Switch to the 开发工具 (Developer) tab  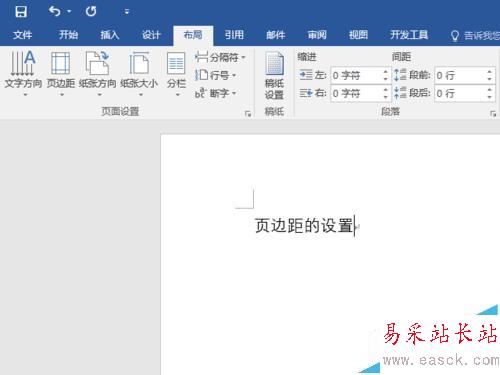click(409, 35)
